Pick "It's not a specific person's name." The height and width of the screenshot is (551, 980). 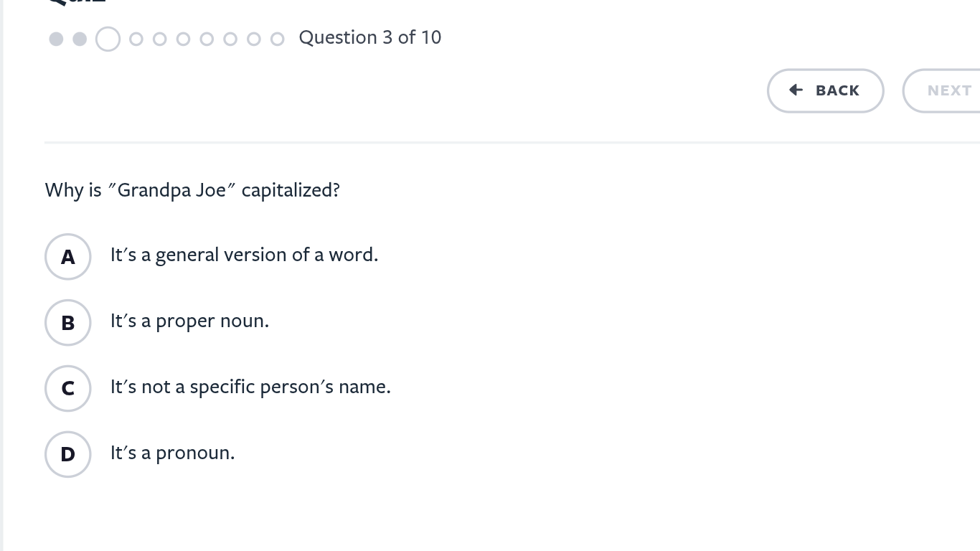(x=250, y=387)
